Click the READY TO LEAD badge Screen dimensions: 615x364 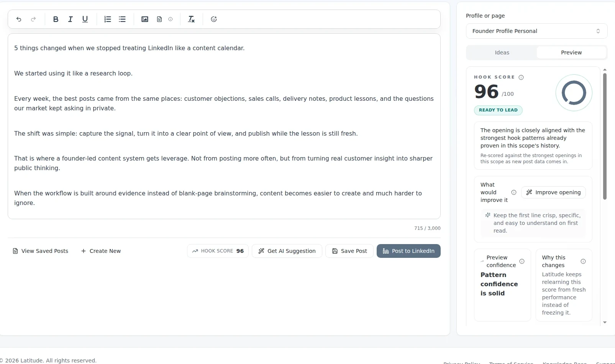pos(498,110)
